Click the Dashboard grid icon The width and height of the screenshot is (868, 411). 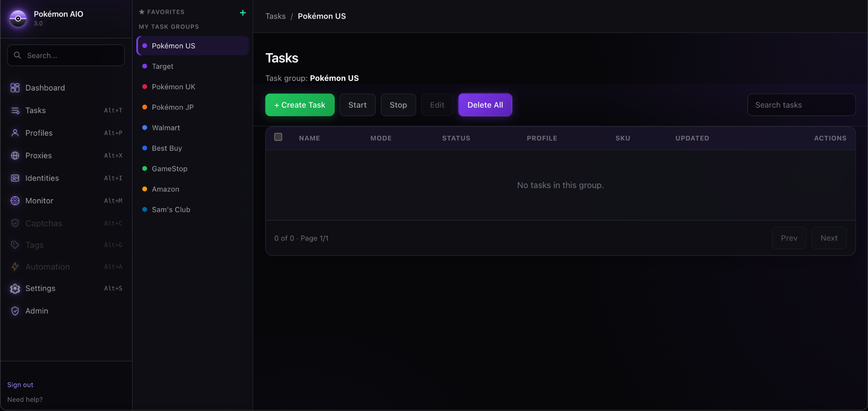point(15,88)
